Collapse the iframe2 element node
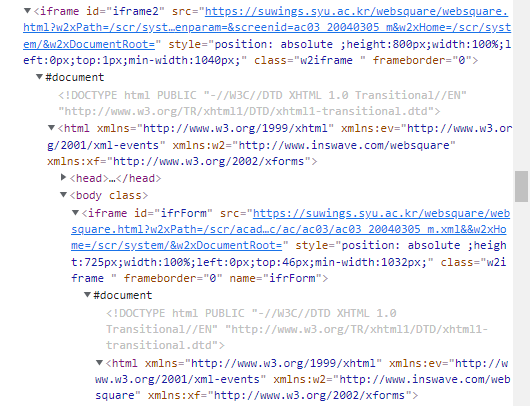The width and height of the screenshot is (530, 406). pos(27,11)
